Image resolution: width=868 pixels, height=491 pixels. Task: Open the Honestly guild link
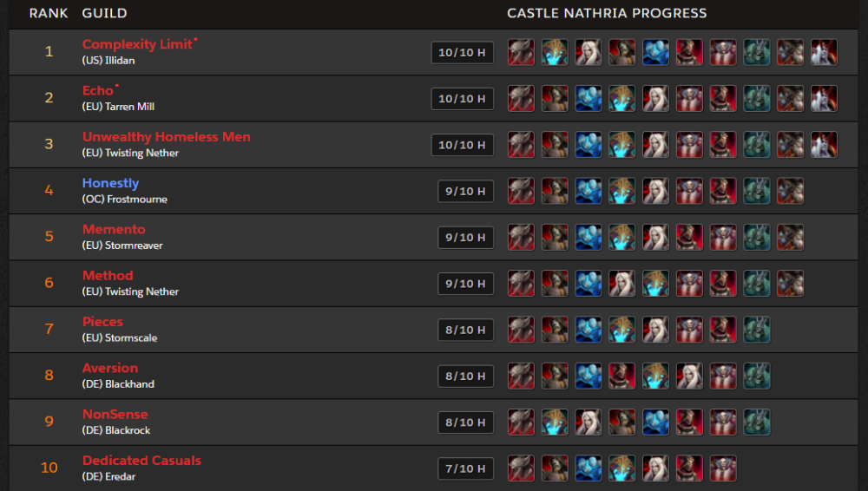click(x=110, y=183)
